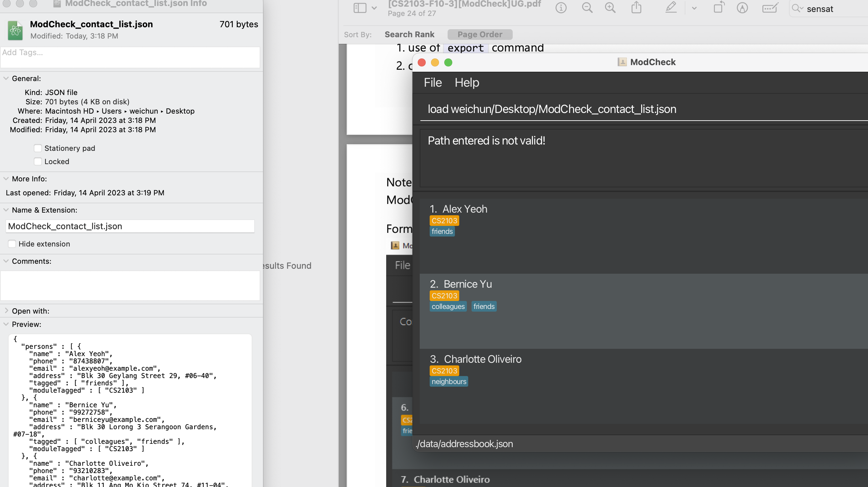Click the form filling toolbar icon

pyautogui.click(x=770, y=8)
